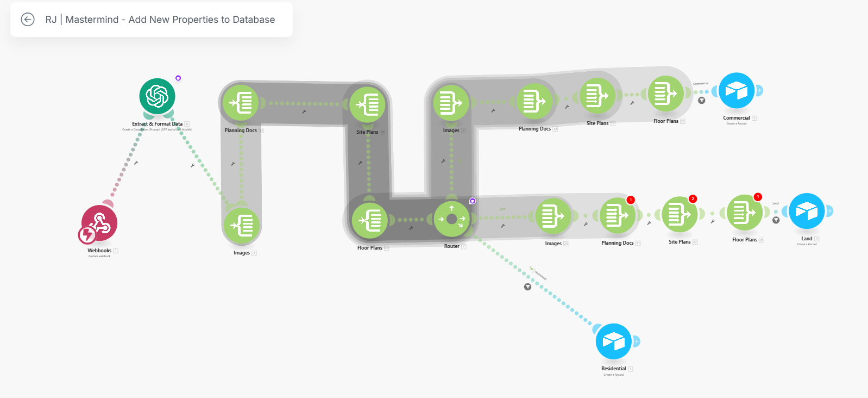Click the "Land" module label
Screen dimensions: 868x398
click(807, 239)
